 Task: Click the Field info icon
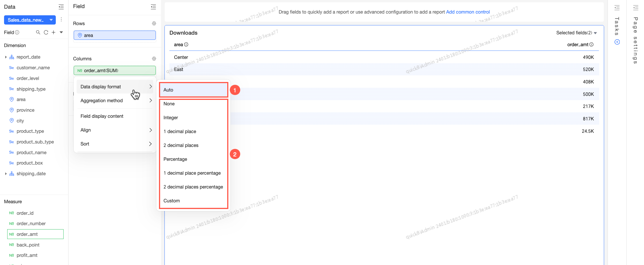pos(17,32)
